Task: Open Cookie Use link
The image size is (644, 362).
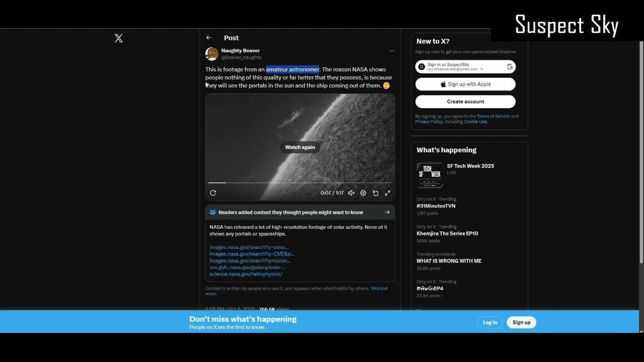Action: coord(475,122)
